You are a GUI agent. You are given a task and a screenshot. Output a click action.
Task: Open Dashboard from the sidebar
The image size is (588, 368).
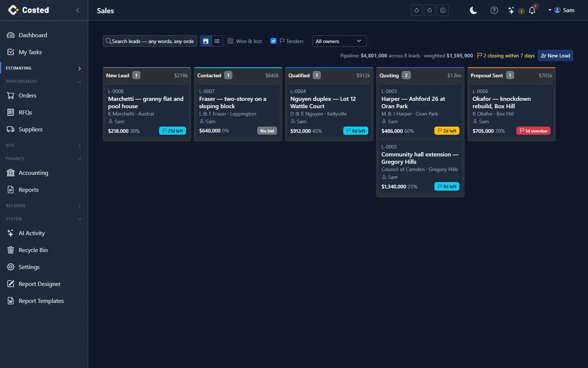tap(44, 35)
